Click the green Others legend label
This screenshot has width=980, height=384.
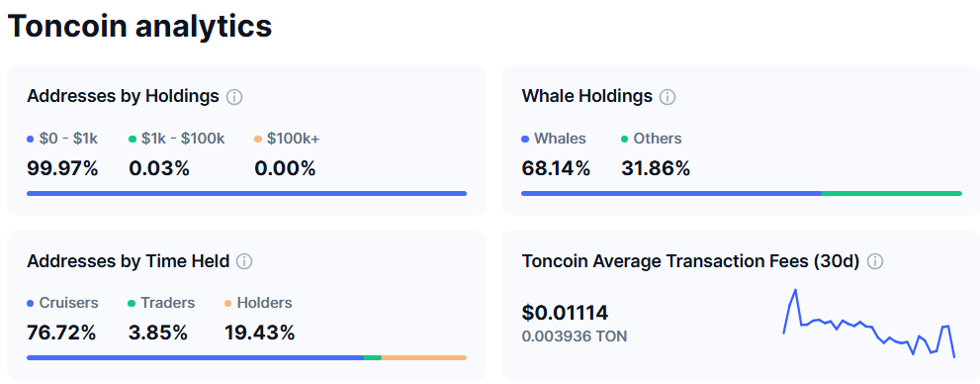[x=658, y=139]
